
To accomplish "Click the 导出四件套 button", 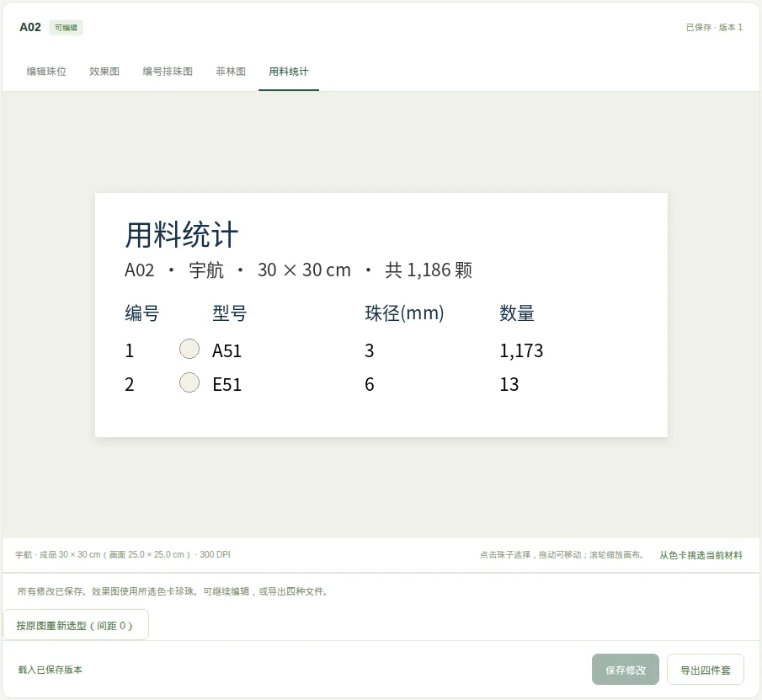I will tap(705, 670).
